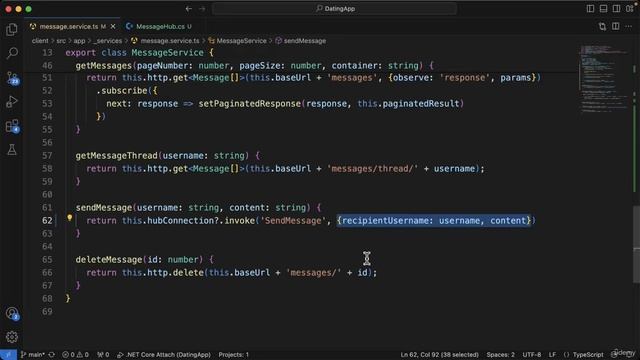The width and height of the screenshot is (640, 360).
Task: Click the MessageService class breadcrumb
Action: [x=237, y=41]
